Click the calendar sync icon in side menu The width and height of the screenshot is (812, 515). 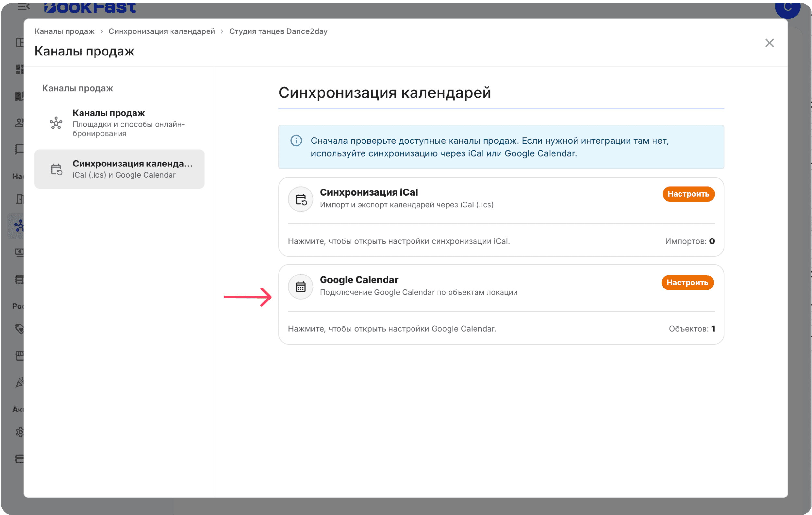tap(56, 169)
